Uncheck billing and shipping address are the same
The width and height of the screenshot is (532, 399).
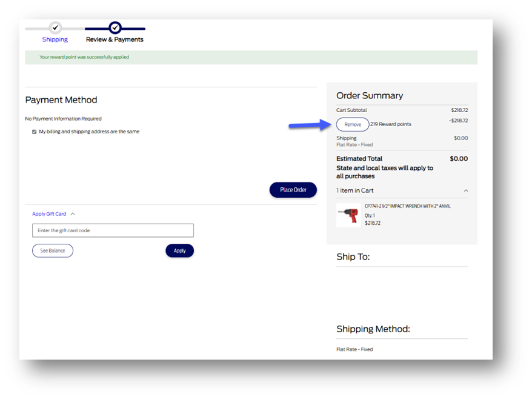pos(35,132)
